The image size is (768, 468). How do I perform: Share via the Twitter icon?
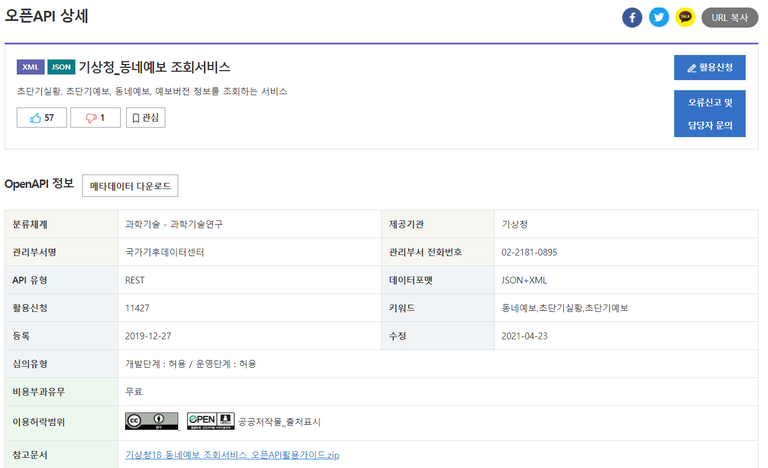659,18
